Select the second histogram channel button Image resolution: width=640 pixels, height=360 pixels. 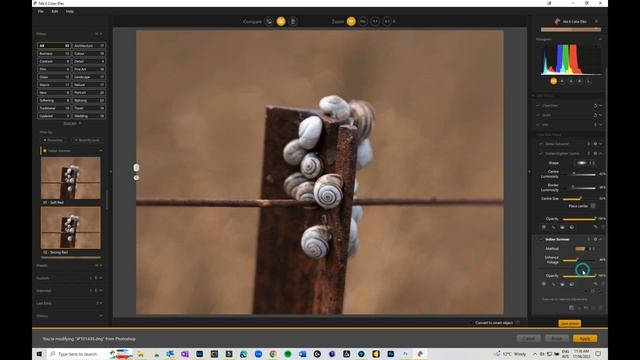tap(562, 81)
